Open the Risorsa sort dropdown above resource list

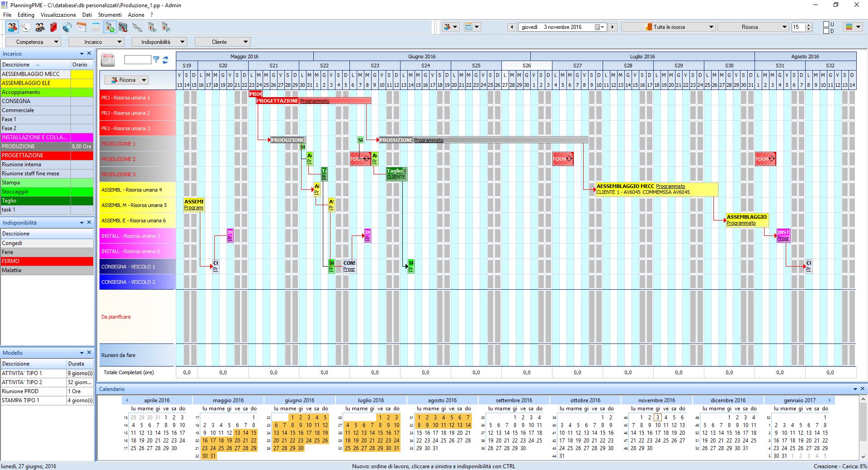[x=127, y=80]
